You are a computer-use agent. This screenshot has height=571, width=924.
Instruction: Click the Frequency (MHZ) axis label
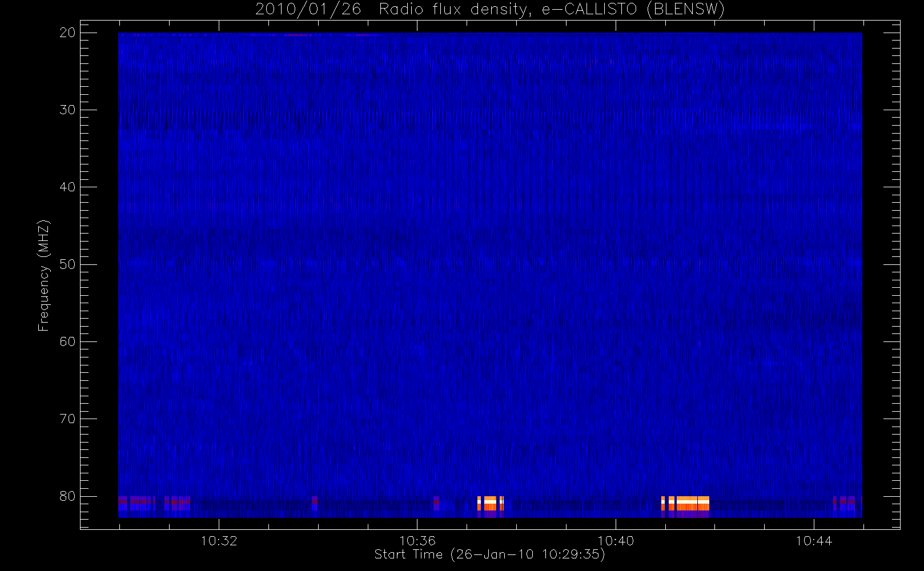coord(43,276)
